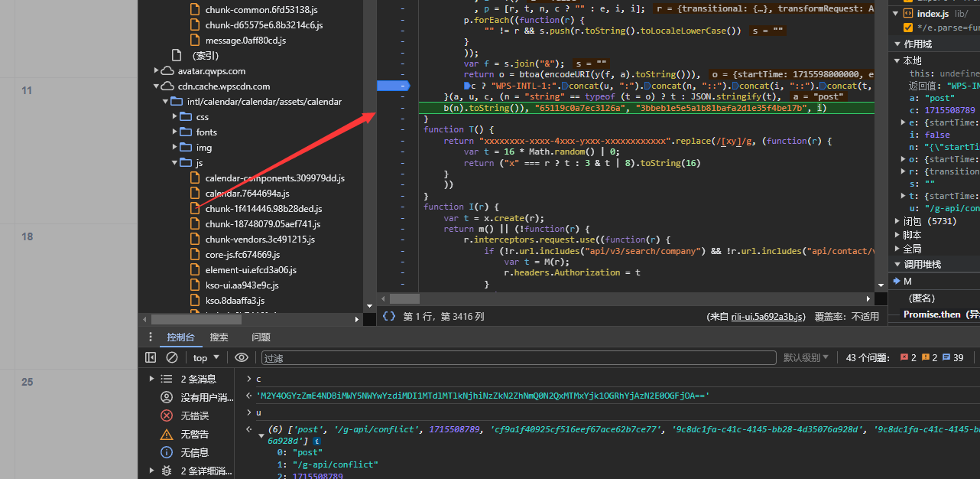Collapse the js folder
980x479 pixels.
[x=175, y=162]
